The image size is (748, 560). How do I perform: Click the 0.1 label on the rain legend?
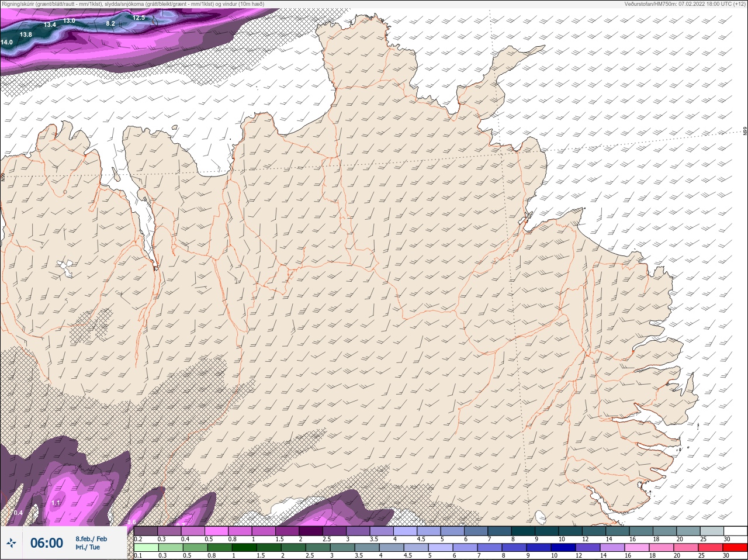pos(138,555)
